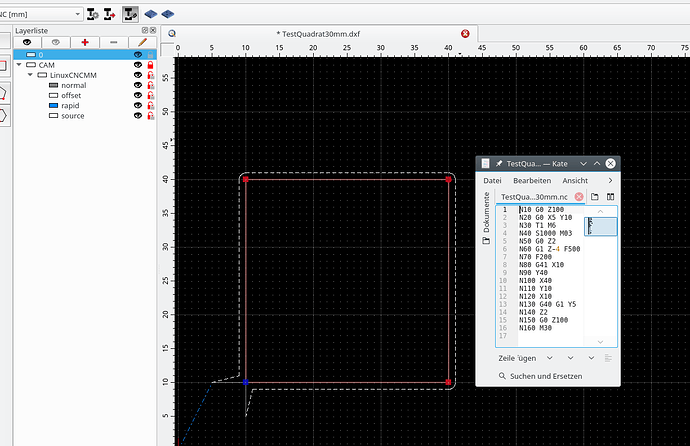Toggle the lock on the offset layer
The image size is (690, 446).
tap(150, 96)
